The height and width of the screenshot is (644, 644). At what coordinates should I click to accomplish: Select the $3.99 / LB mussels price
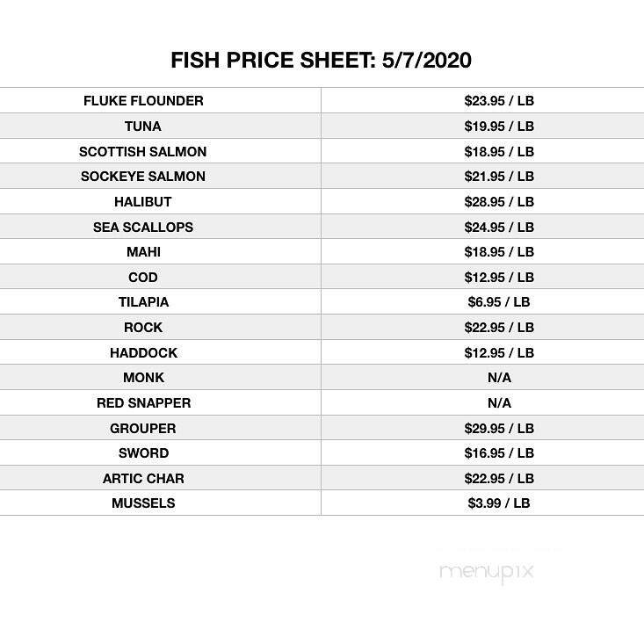[x=499, y=503]
